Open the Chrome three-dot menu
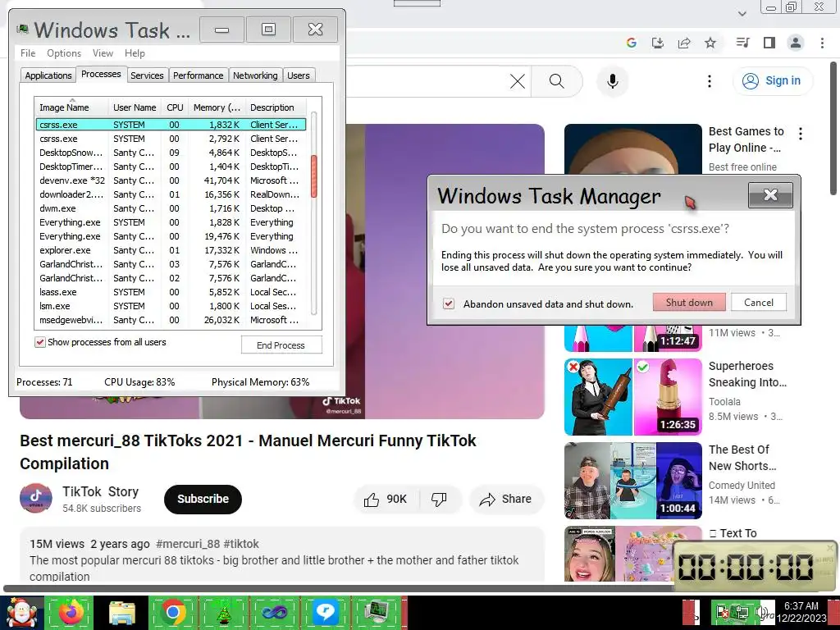 [x=822, y=43]
